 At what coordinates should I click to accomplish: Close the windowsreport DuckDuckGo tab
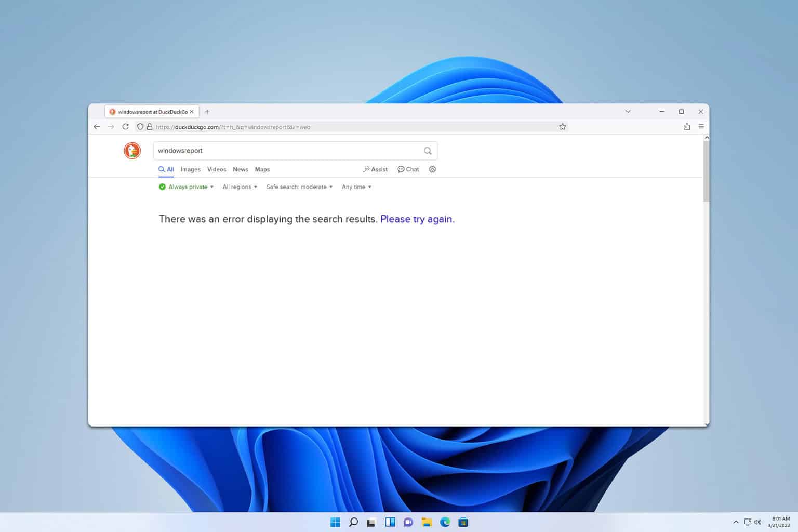point(192,112)
